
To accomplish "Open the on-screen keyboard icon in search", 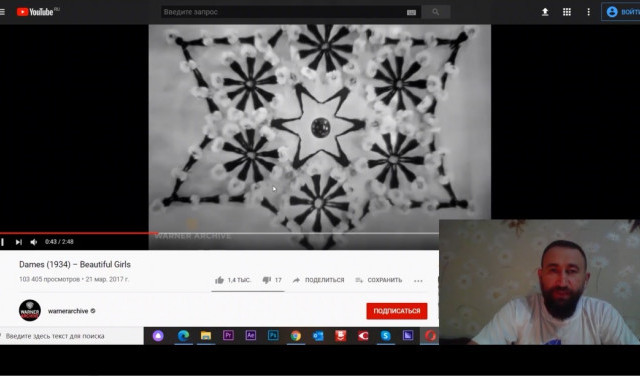I will 411,13.
